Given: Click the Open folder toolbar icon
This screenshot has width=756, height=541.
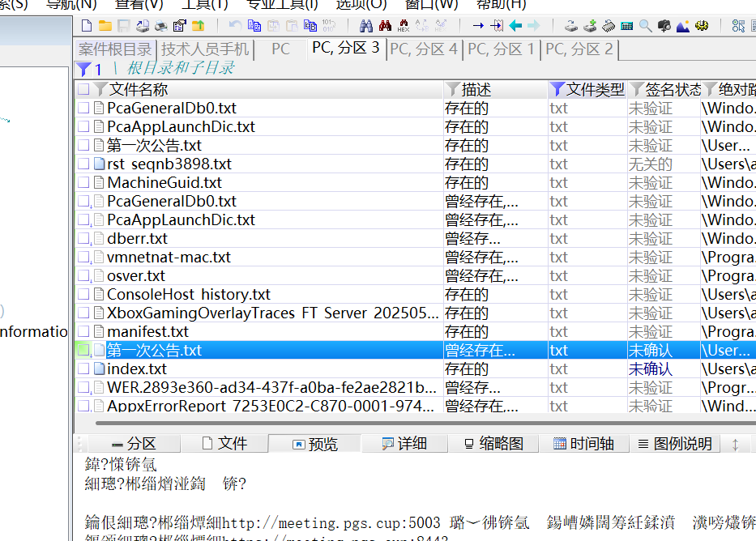Looking at the screenshot, I should (x=105, y=26).
